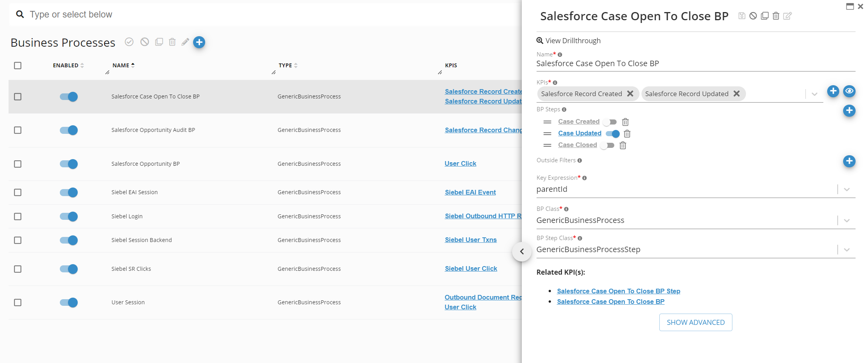Click the blue add business process button
This screenshot has width=868, height=363.
coord(199,42)
